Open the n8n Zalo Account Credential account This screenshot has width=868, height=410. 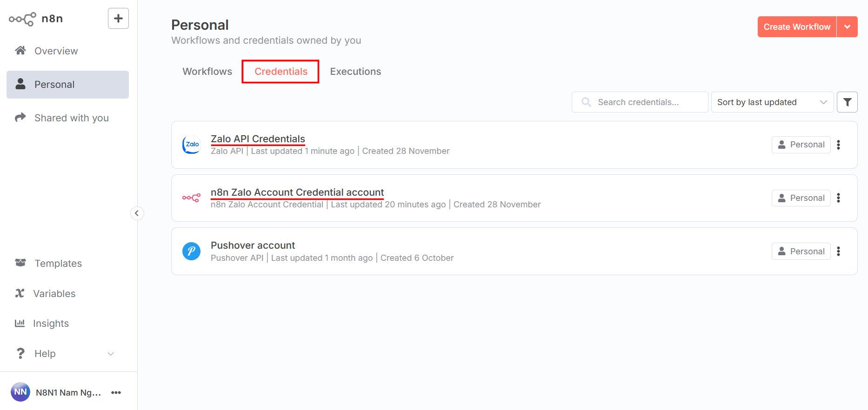[x=297, y=192]
